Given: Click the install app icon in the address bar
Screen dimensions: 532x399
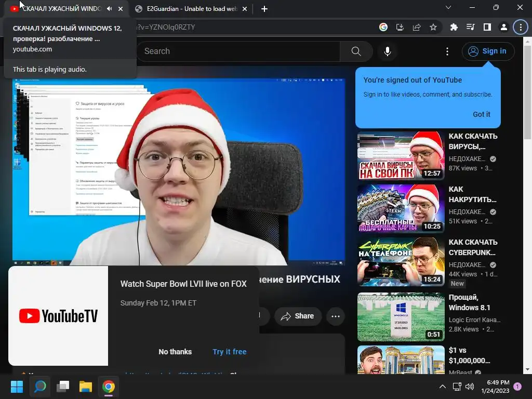Looking at the screenshot, I should pos(400,27).
